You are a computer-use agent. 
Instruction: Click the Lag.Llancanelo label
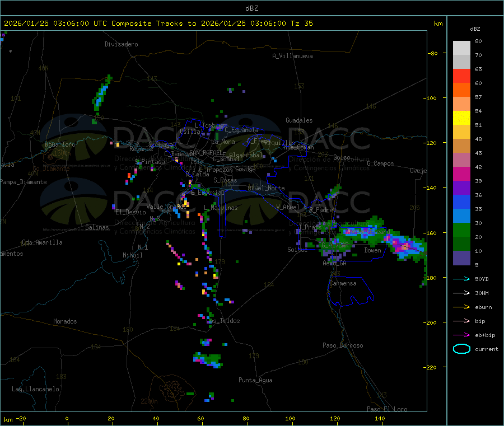[35, 389]
